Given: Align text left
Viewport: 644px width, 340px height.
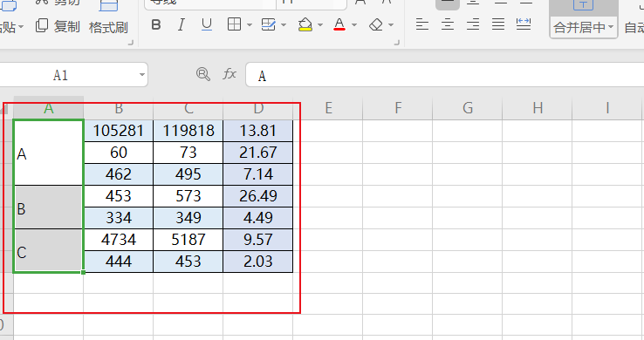Looking at the screenshot, I should click(x=422, y=24).
